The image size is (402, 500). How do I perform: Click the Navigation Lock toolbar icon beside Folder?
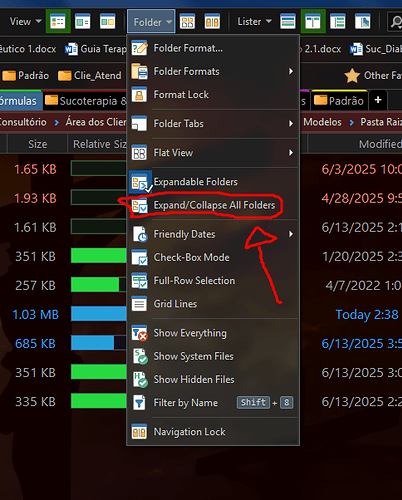coord(212,22)
